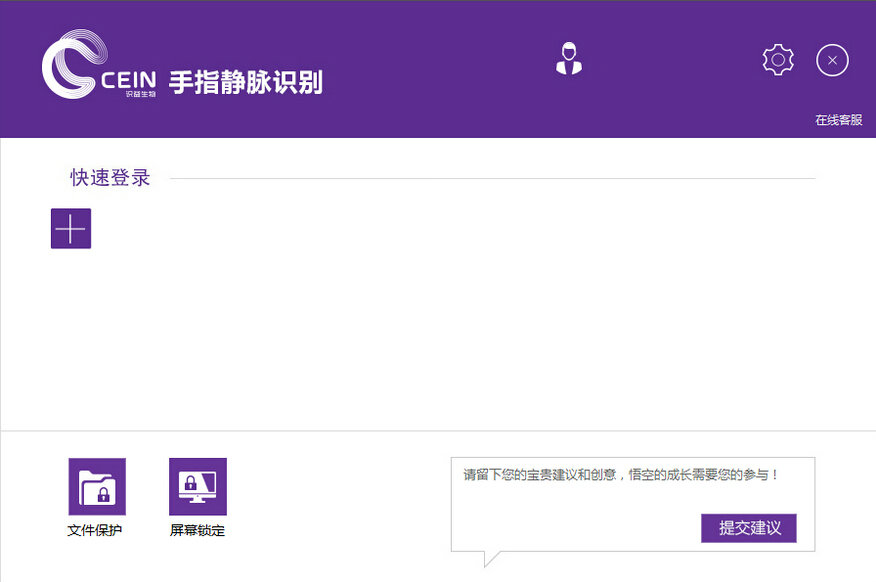Click the 提交建议 submit suggestion button
Viewport: 876px width, 582px height.
pyautogui.click(x=749, y=528)
